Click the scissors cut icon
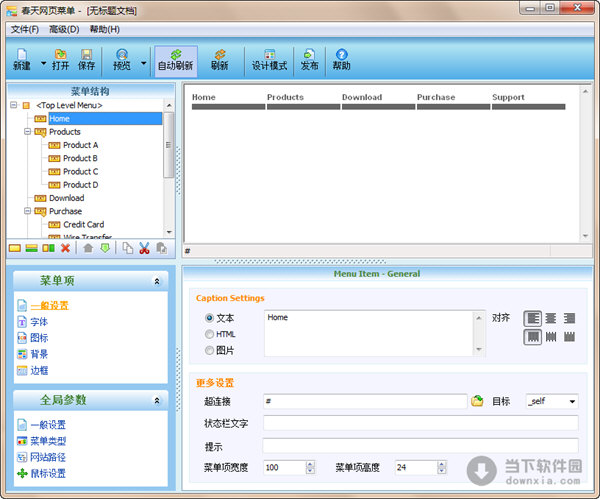Viewport: 600px width, 499px height. click(x=144, y=248)
